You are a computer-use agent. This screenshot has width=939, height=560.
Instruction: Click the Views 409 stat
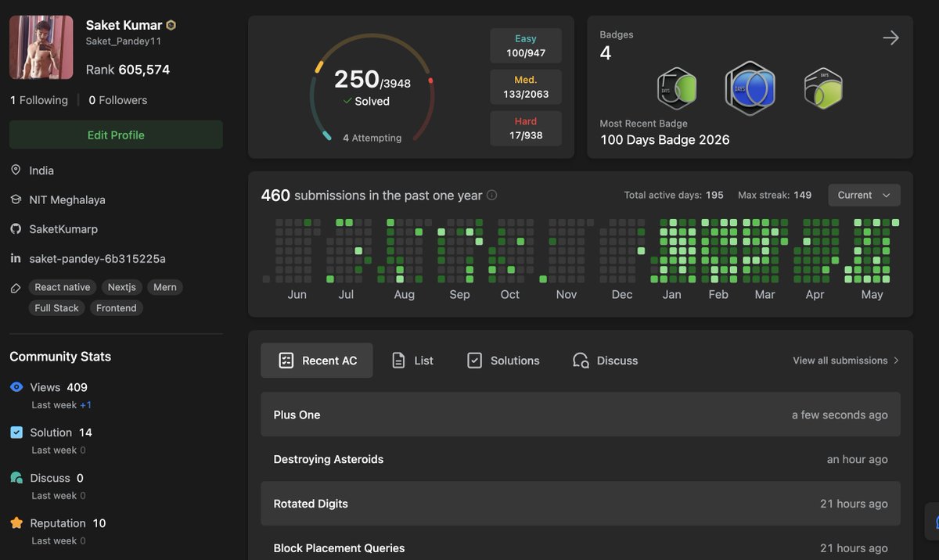(x=59, y=387)
